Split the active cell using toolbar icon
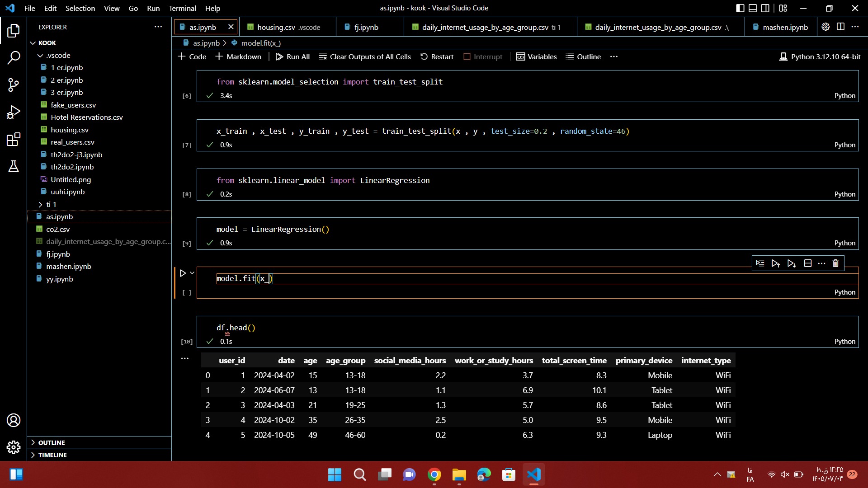This screenshot has height=488, width=868. [808, 263]
